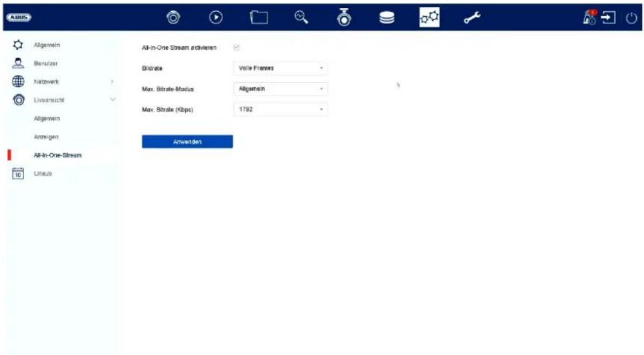Open the smart search magnifier icon
Screen dimensions: 644x355
[302, 17]
